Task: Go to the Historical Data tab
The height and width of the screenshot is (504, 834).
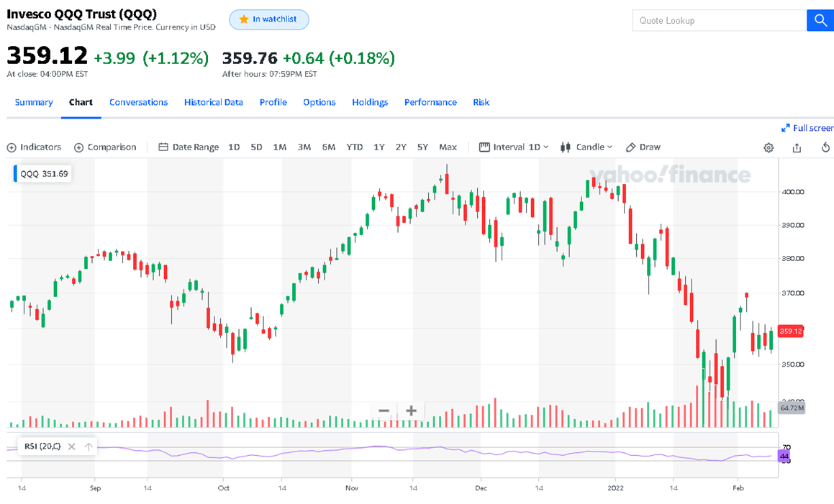Action: click(x=213, y=102)
